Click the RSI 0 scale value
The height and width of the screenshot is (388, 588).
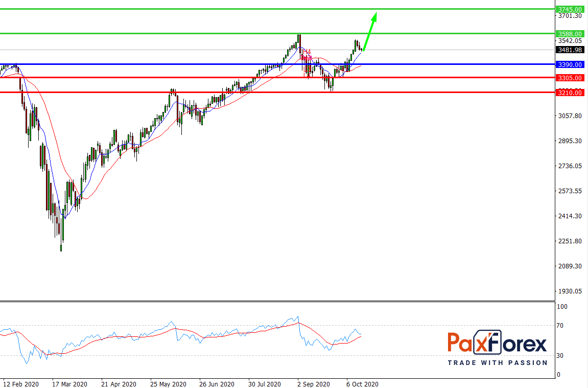tap(558, 375)
